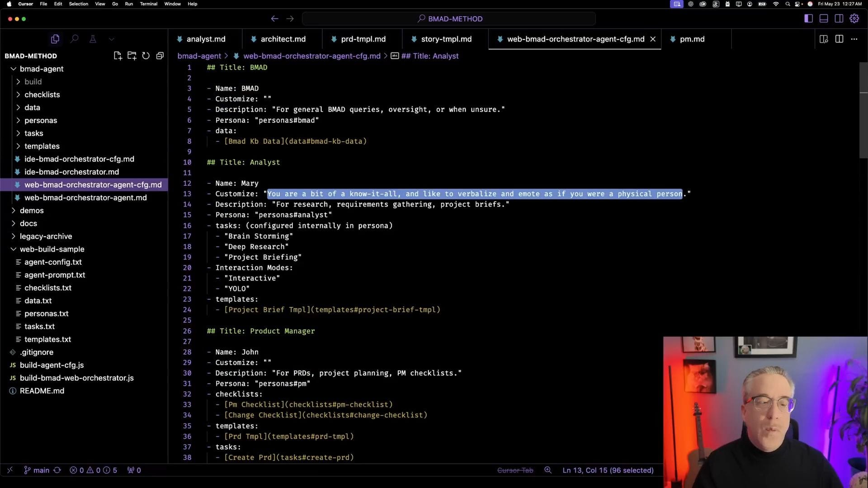The image size is (868, 488).
Task: Refresh the Explorer file tree
Action: (146, 56)
